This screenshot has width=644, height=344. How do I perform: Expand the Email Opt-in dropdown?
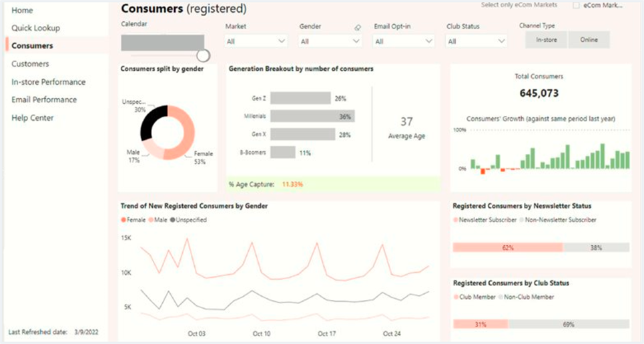(403, 41)
